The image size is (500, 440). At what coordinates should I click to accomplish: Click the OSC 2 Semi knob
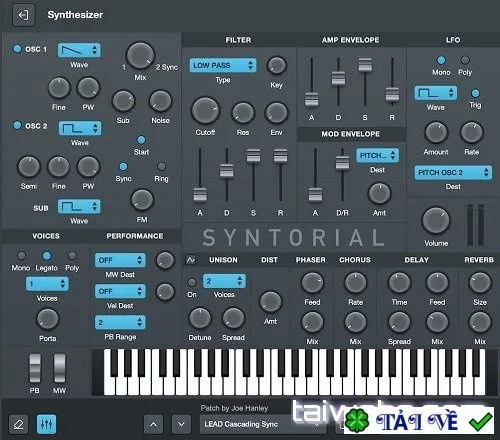pos(29,167)
